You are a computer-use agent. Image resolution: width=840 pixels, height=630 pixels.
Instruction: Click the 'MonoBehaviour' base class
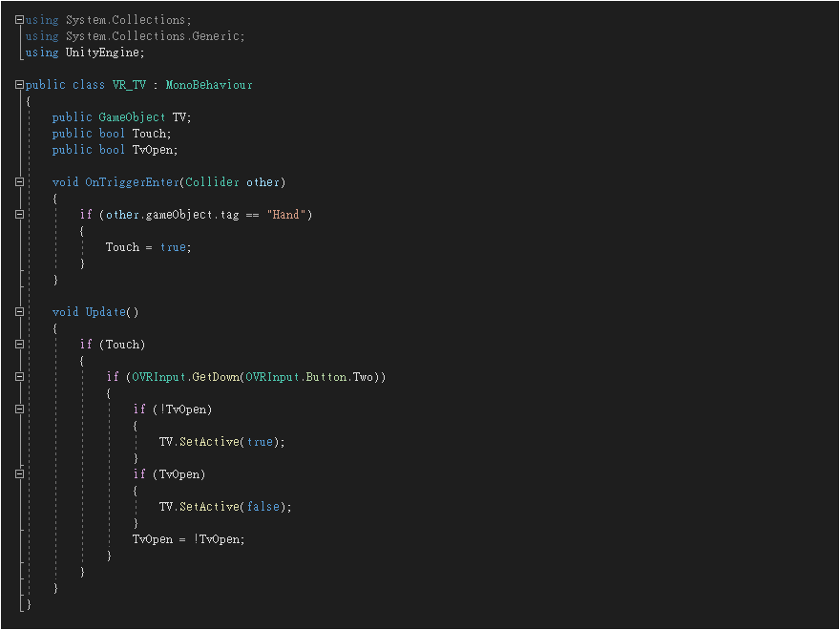pos(209,85)
